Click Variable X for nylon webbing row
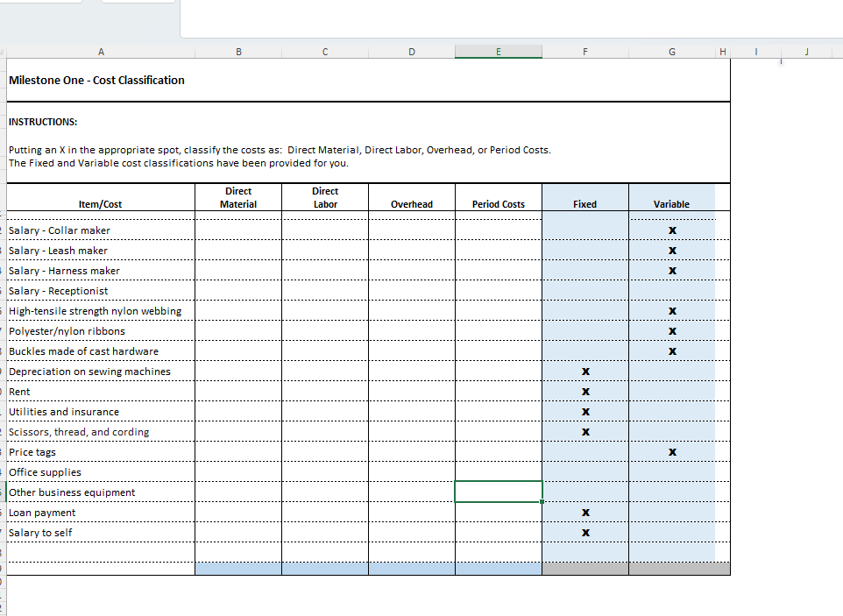The image size is (843, 616). 672,311
